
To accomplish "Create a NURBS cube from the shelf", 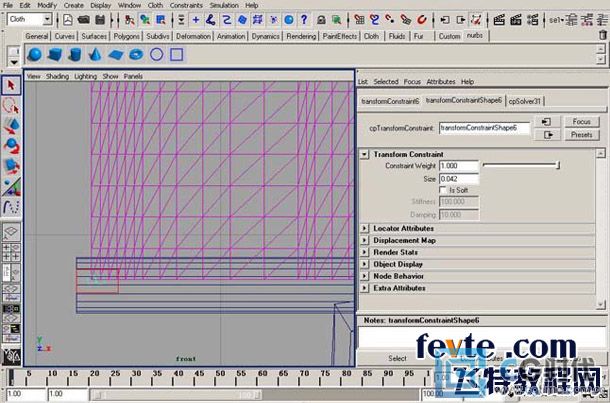I will pos(54,54).
